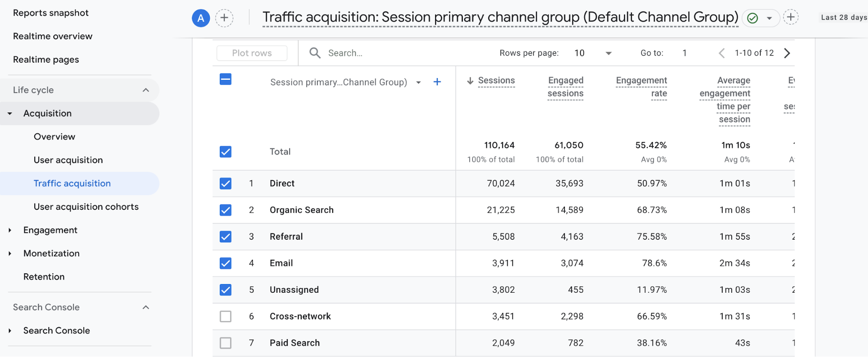Uncheck the Total row checkbox

pyautogui.click(x=225, y=152)
